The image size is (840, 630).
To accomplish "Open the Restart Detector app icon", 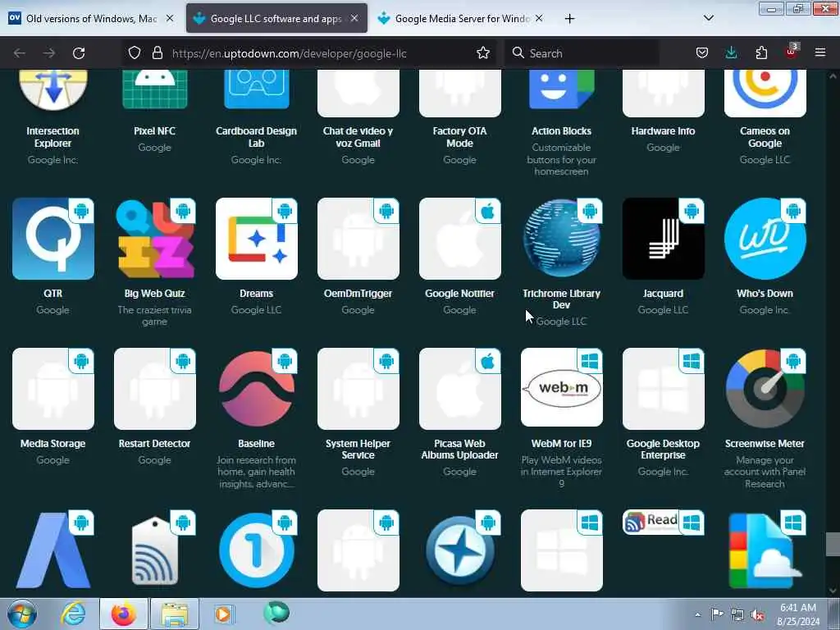I will [155, 389].
